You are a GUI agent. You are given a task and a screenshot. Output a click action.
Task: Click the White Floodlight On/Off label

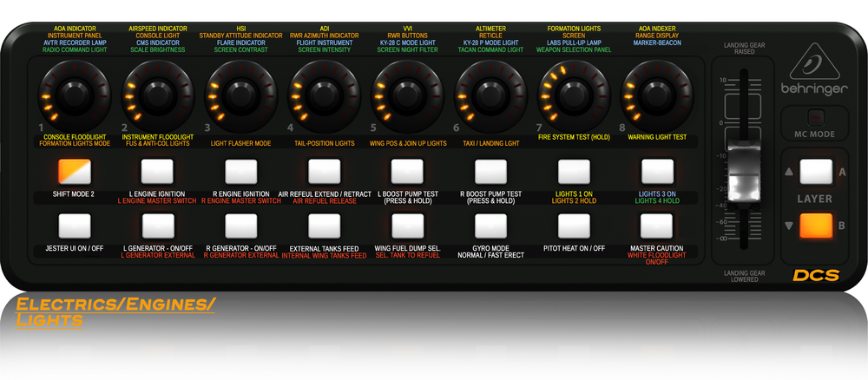coord(656,259)
